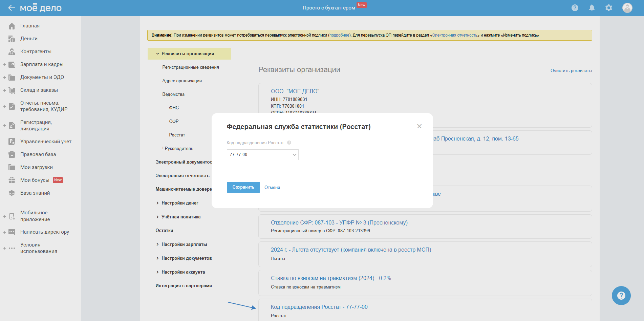Click the Мои бонусы gift icon
Viewport: 644px width, 321px height.
12,180
